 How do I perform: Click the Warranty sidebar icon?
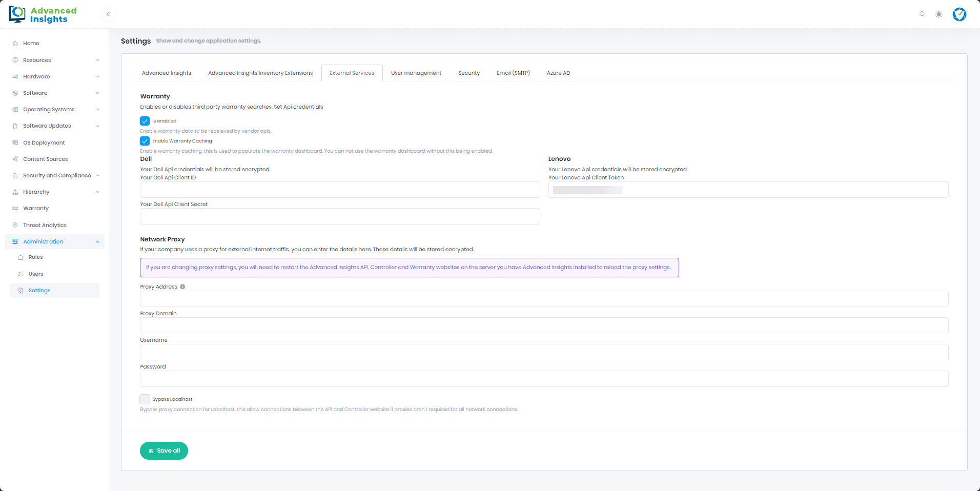point(15,209)
